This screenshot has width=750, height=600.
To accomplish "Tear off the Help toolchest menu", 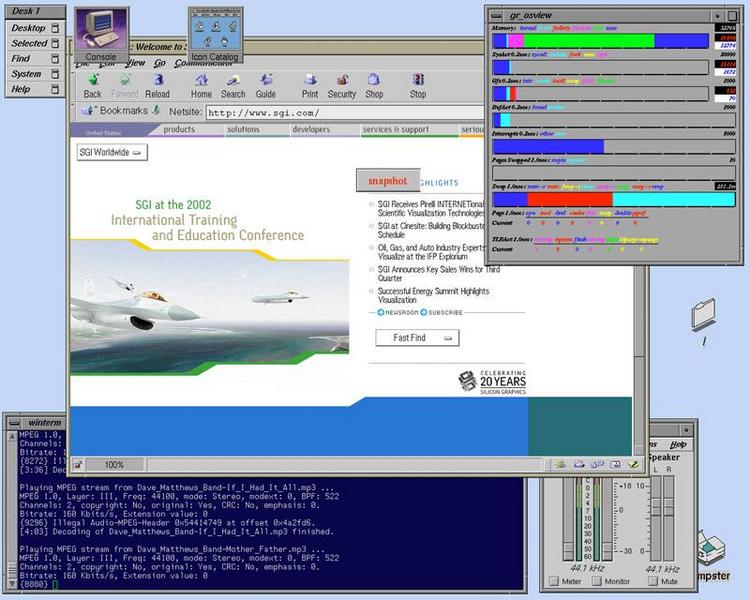I will pos(55,89).
